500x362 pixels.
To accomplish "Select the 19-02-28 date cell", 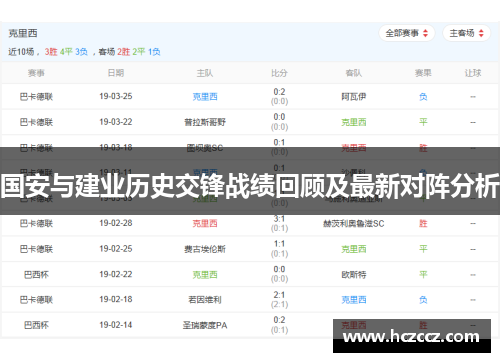I will (x=116, y=223).
